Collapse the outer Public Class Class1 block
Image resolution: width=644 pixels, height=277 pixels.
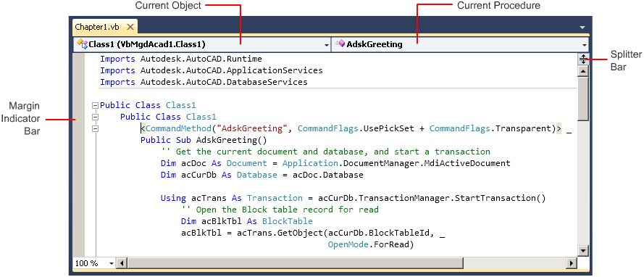96,105
